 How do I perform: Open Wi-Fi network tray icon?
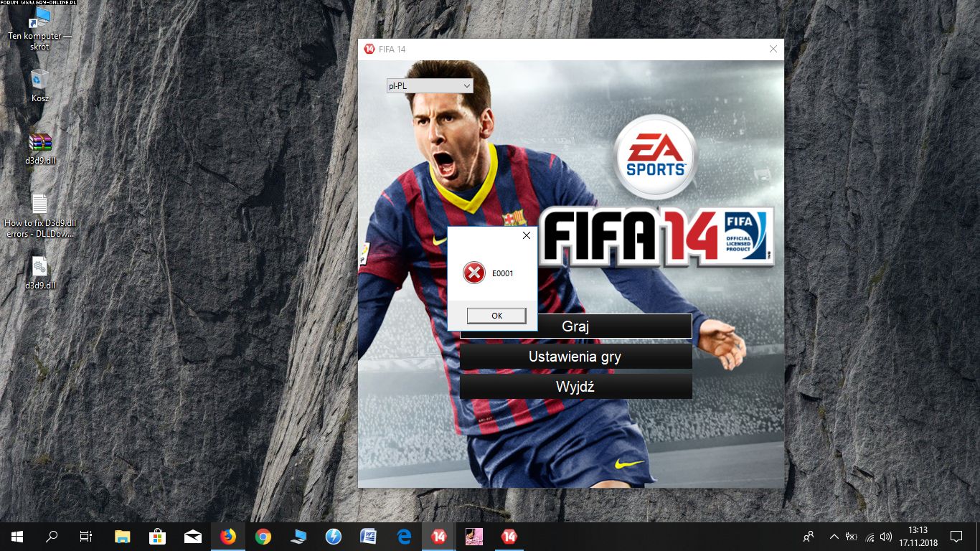[x=870, y=537]
